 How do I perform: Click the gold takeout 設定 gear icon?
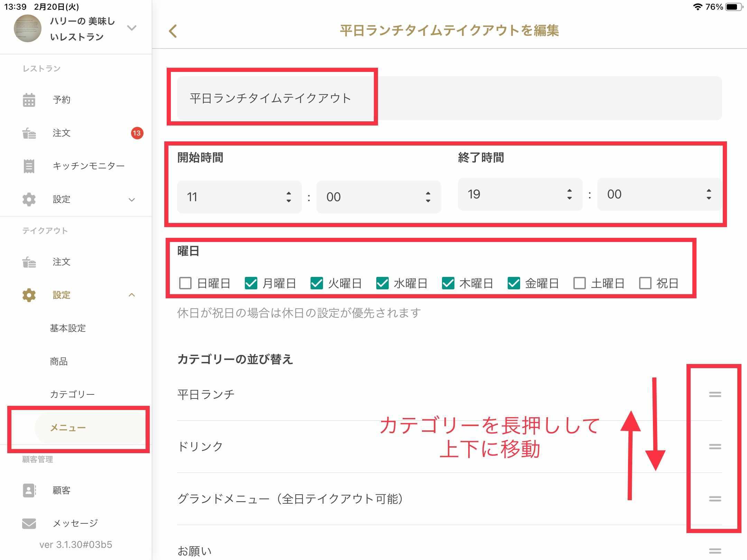[x=29, y=295]
